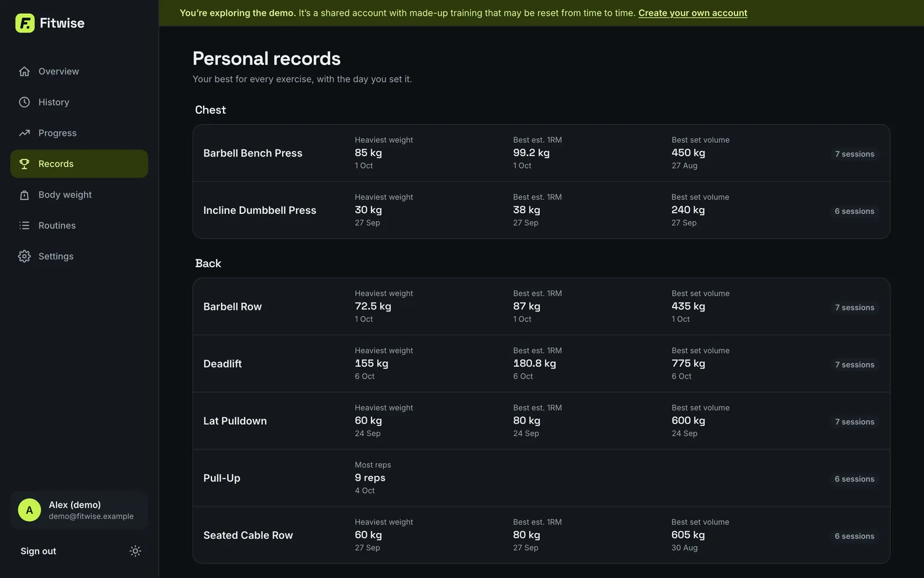Open the Deadlift exercise record
924x578 pixels.
[222, 364]
